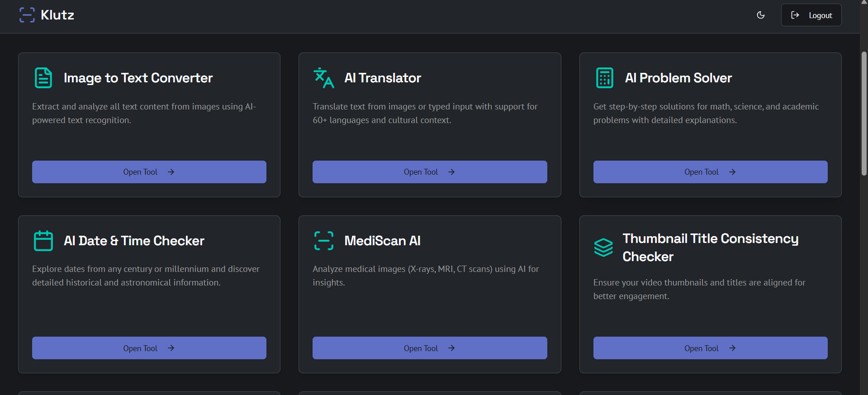Click the AI Translator language icon
The width and height of the screenshot is (868, 395).
(x=324, y=78)
